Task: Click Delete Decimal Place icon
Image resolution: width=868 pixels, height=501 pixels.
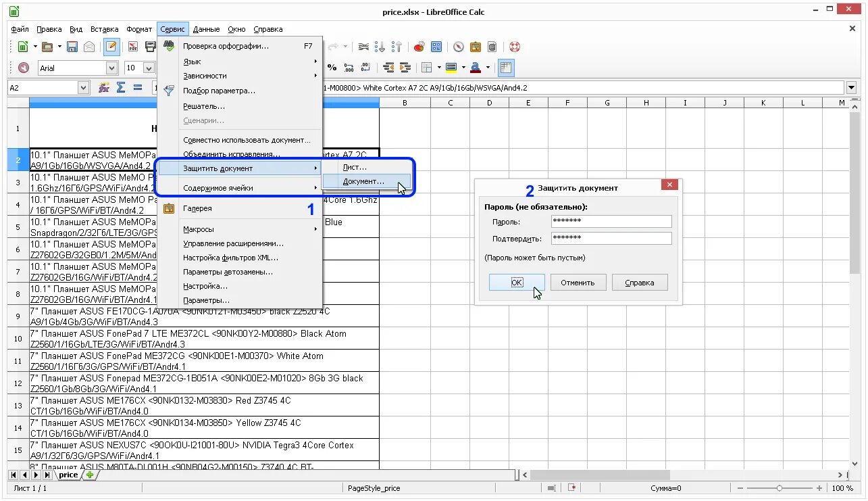Action: tap(366, 68)
